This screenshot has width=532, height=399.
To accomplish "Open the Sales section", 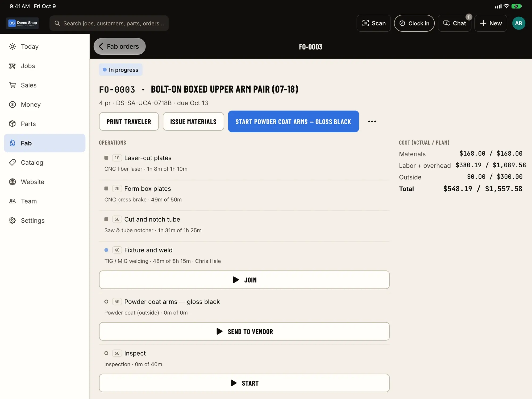I will (44, 85).
